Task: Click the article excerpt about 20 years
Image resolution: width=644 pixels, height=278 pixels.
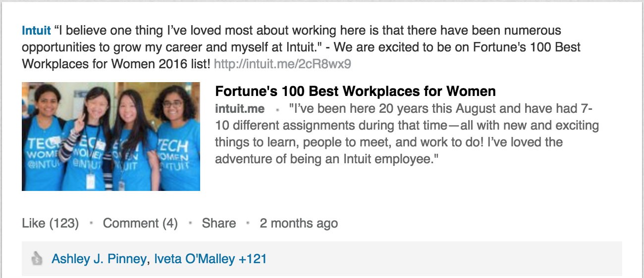Action: click(406, 134)
